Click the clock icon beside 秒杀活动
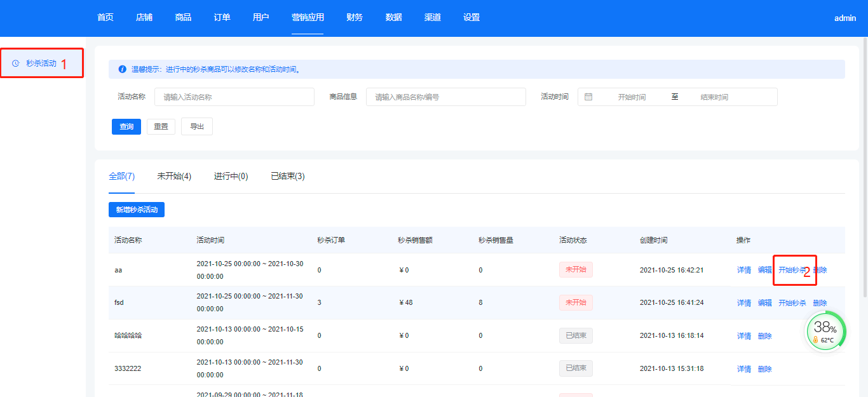Image resolution: width=868 pixels, height=397 pixels. (x=16, y=64)
